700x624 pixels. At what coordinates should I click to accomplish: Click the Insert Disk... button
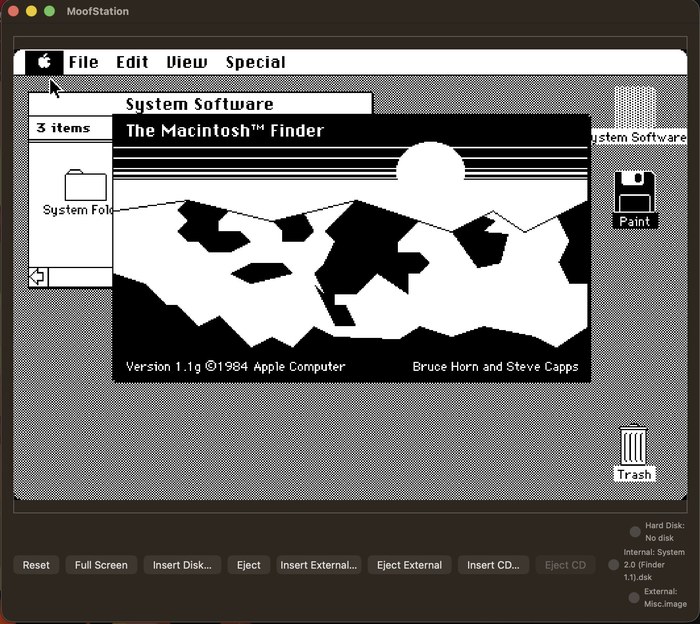182,565
